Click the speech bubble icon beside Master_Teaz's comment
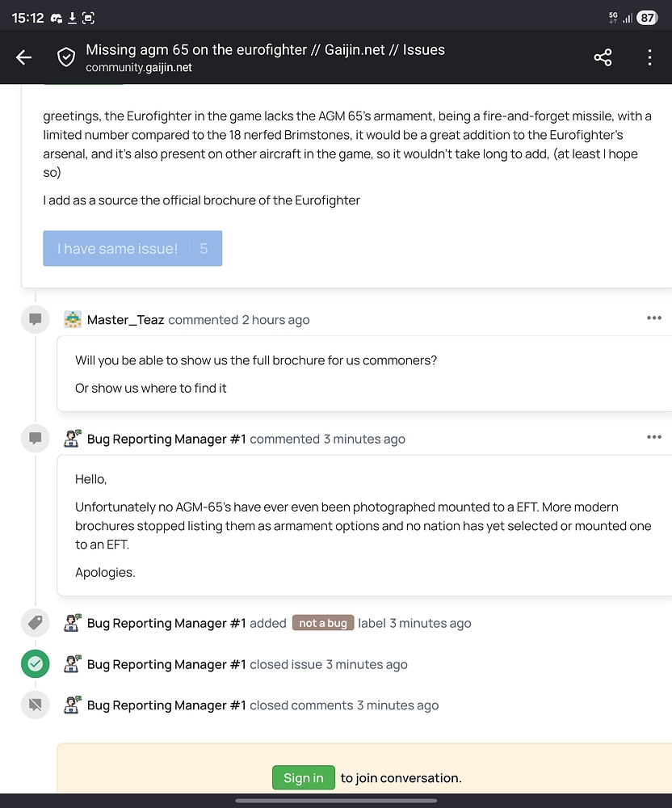This screenshot has width=672, height=808. [35, 319]
